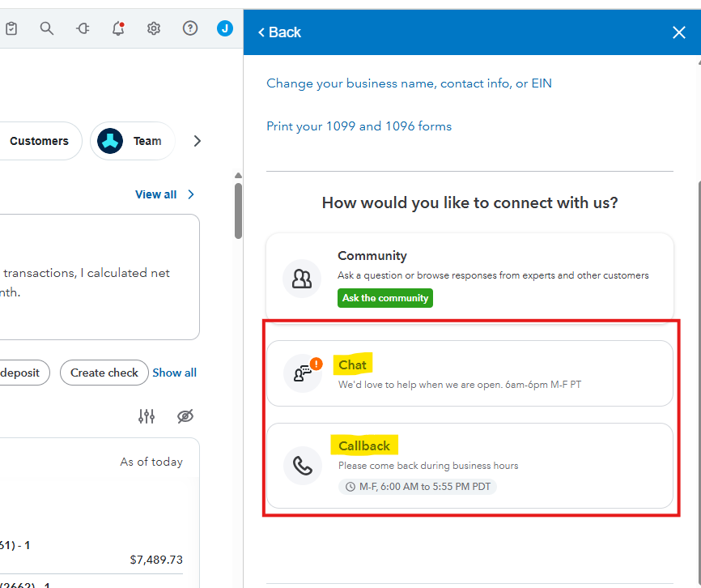Image resolution: width=701 pixels, height=588 pixels.
Task: Click the help question mark icon
Action: point(190,29)
